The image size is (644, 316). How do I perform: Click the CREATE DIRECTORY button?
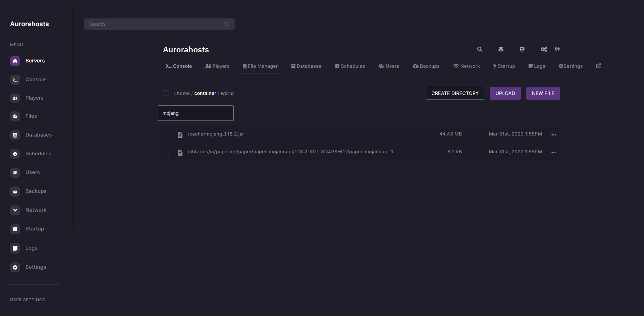coord(455,93)
